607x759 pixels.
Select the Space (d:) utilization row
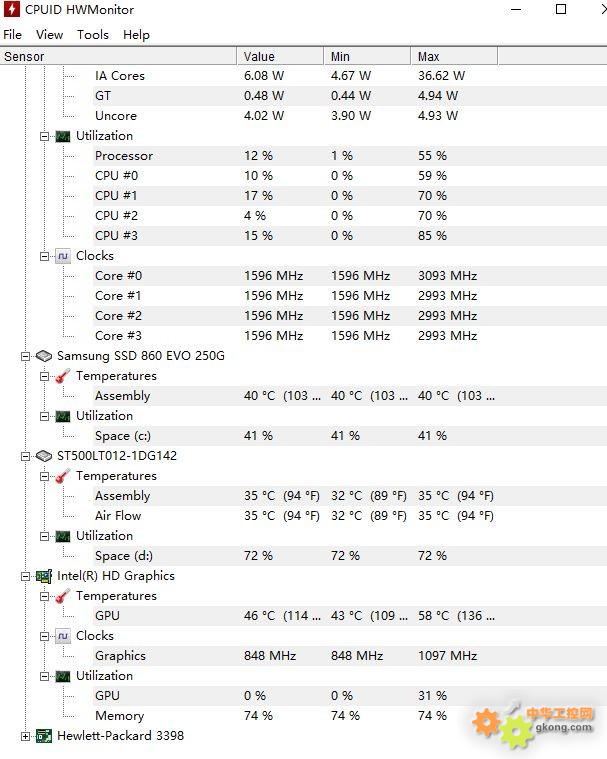[x=304, y=556]
